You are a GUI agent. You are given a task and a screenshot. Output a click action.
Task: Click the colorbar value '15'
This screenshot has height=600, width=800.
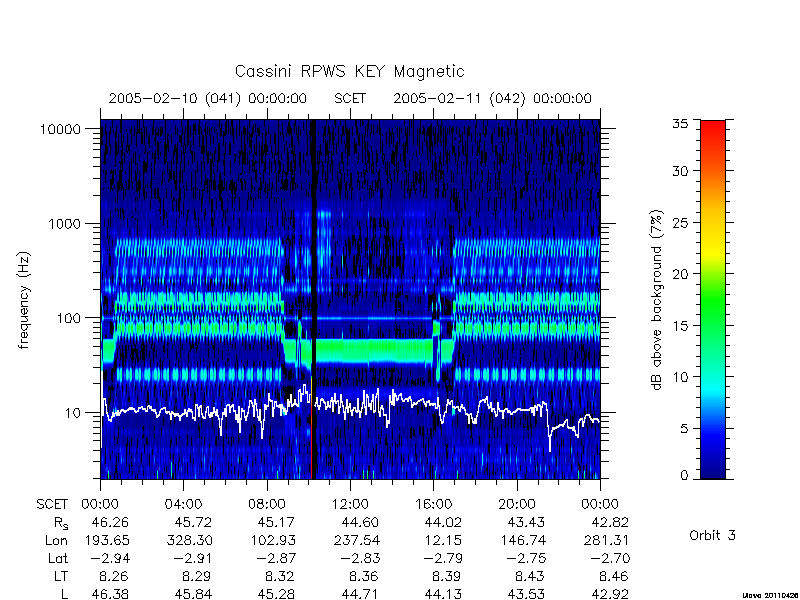(681, 326)
